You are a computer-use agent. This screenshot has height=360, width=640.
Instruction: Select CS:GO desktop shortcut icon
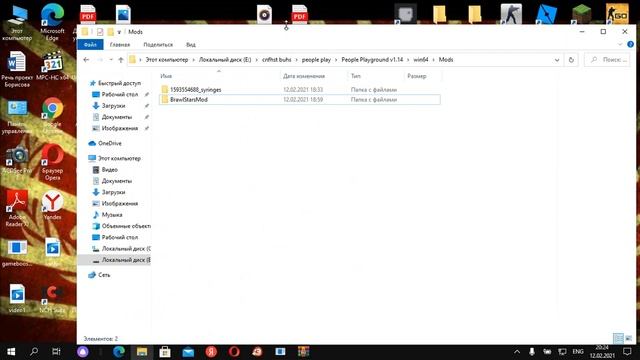(617, 13)
